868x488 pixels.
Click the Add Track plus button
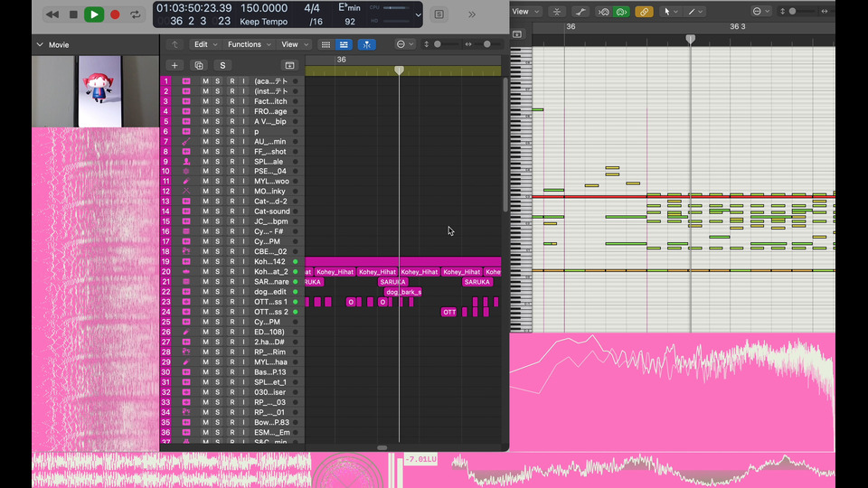point(175,65)
